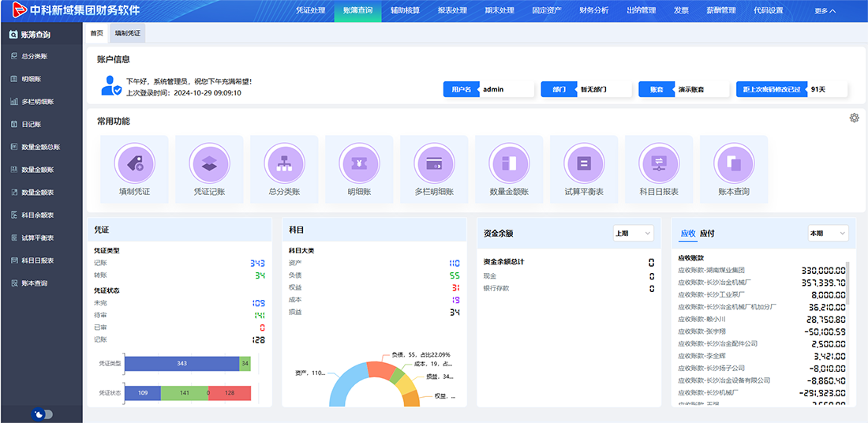Select 凭证处理 in the top menu
Image resolution: width=868 pixels, height=423 pixels.
(x=310, y=11)
